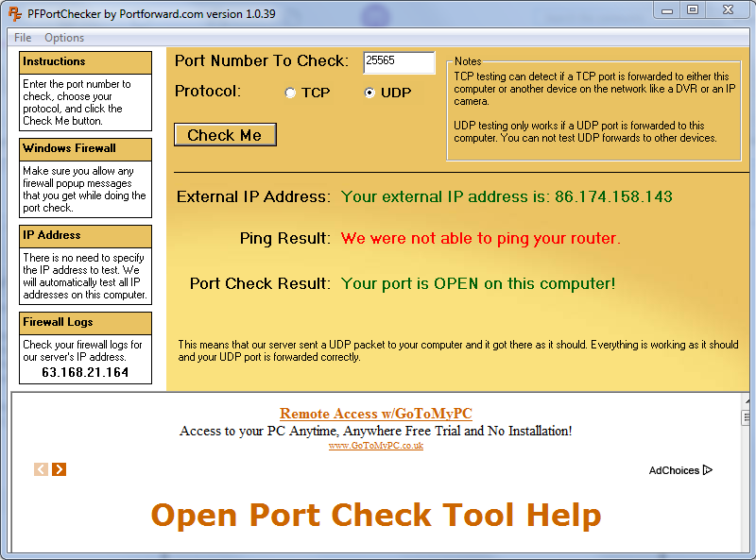756x560 pixels.
Task: Open the www.GoToMyPC.co.uk link
Action: [375, 446]
